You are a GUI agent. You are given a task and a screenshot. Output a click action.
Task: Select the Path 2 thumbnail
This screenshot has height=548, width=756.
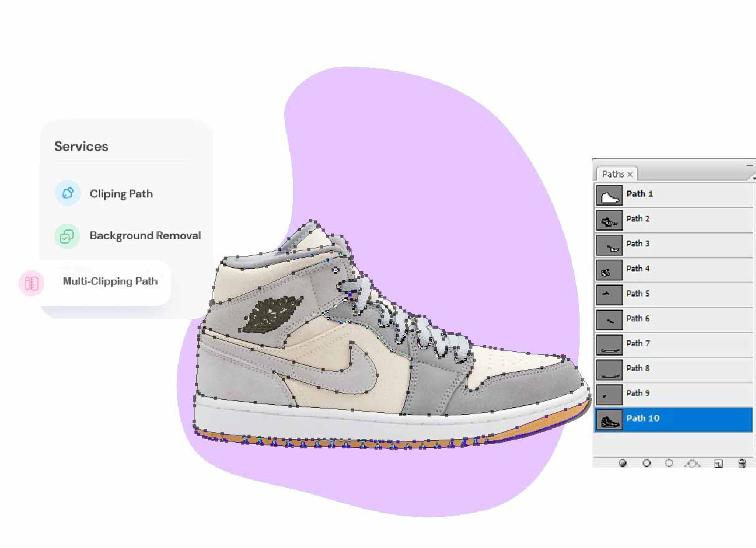point(609,219)
